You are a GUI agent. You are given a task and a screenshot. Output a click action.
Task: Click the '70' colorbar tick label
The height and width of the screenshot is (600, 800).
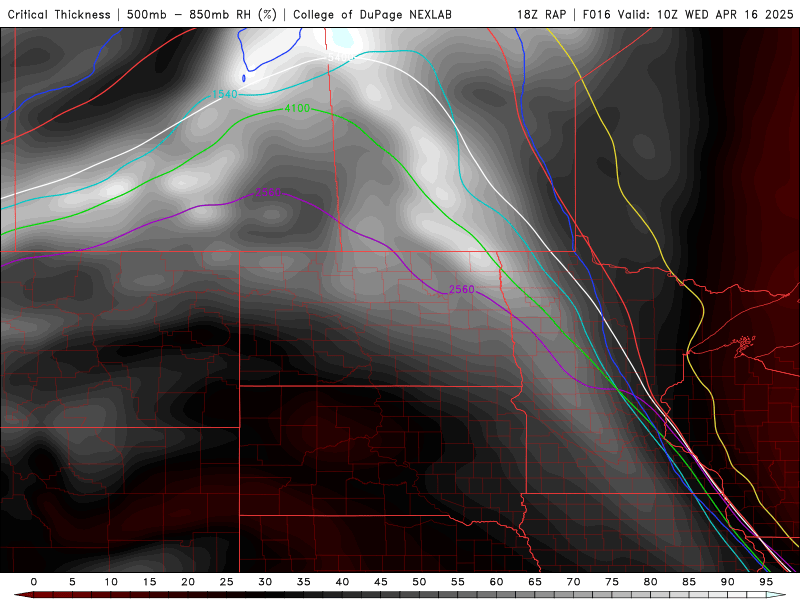click(573, 582)
